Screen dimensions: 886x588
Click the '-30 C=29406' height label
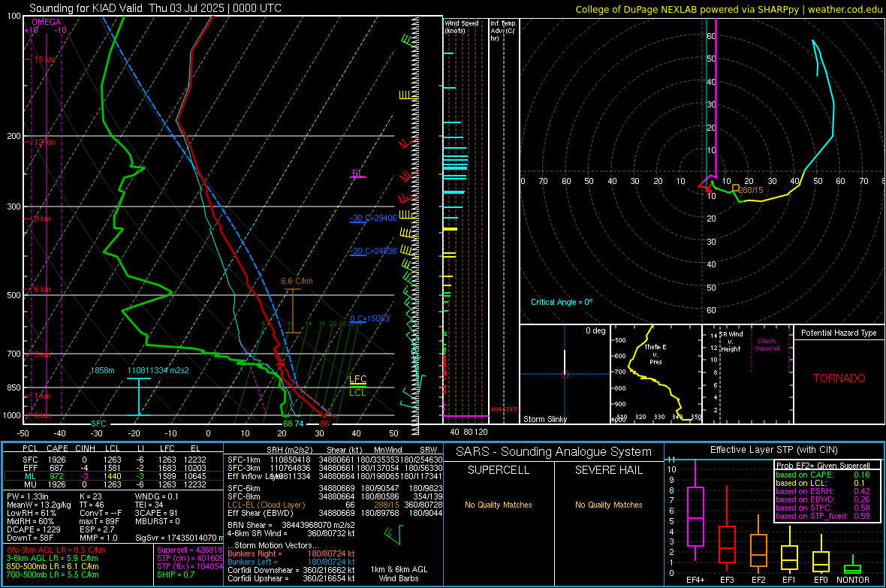tap(373, 219)
